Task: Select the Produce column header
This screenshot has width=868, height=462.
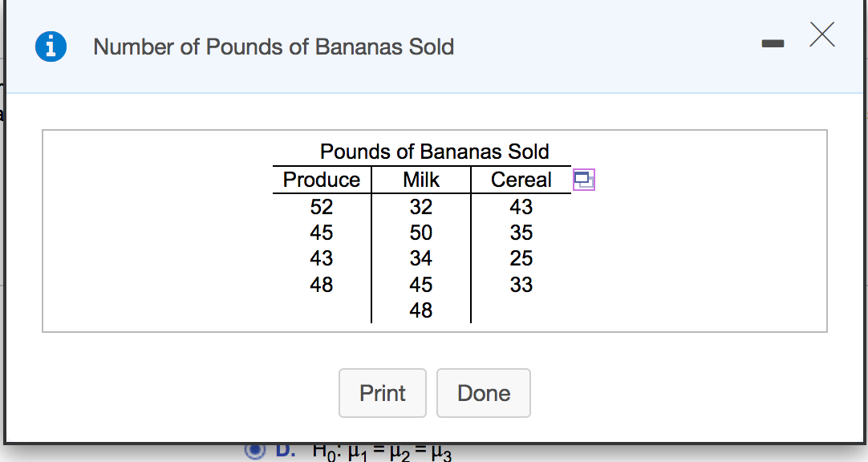Action: [x=320, y=180]
